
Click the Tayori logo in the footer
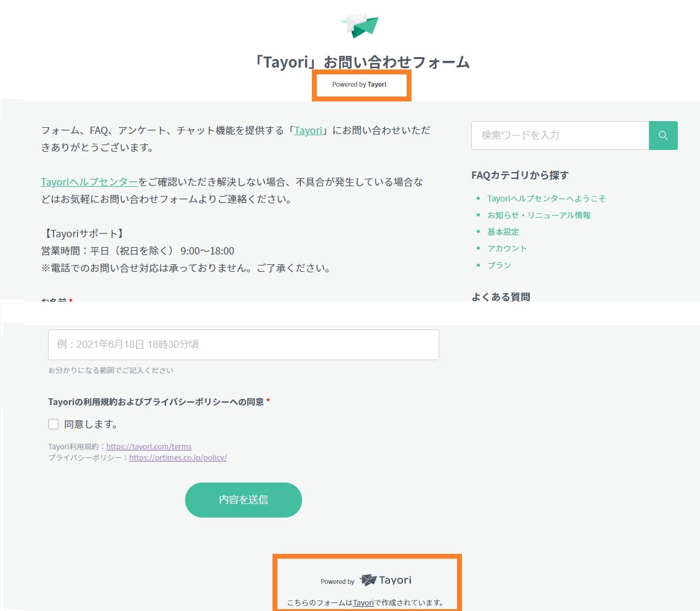[386, 579]
